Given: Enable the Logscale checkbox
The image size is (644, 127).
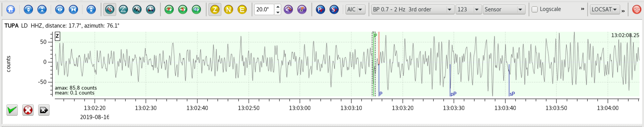Looking at the screenshot, I should pyautogui.click(x=534, y=9).
